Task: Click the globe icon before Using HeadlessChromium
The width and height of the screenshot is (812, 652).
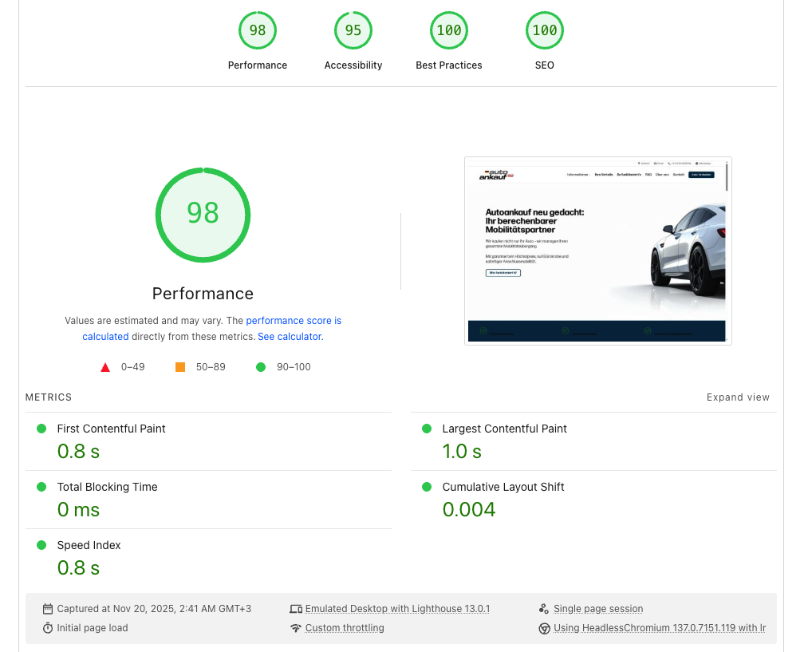Action: [x=545, y=628]
